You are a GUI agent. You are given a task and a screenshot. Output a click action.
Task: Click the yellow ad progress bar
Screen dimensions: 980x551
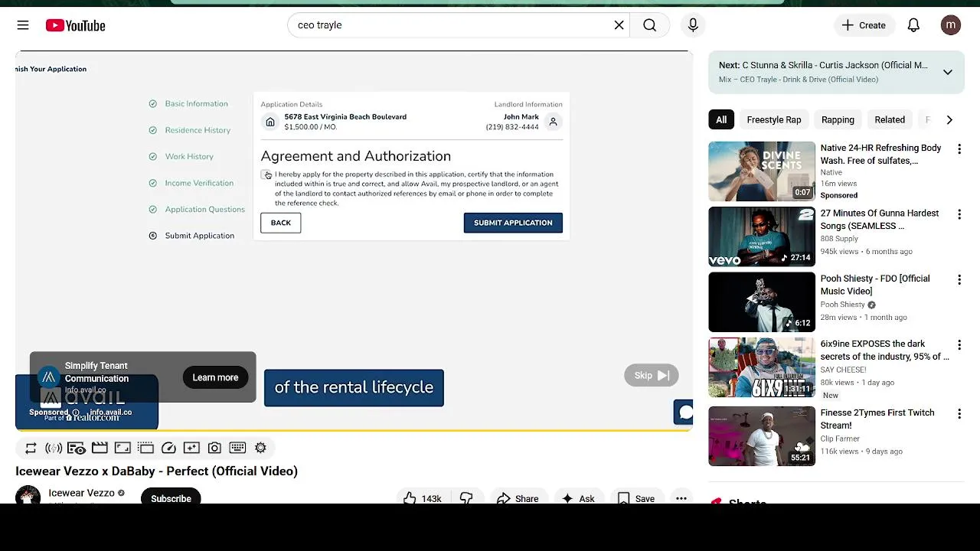coord(354,431)
